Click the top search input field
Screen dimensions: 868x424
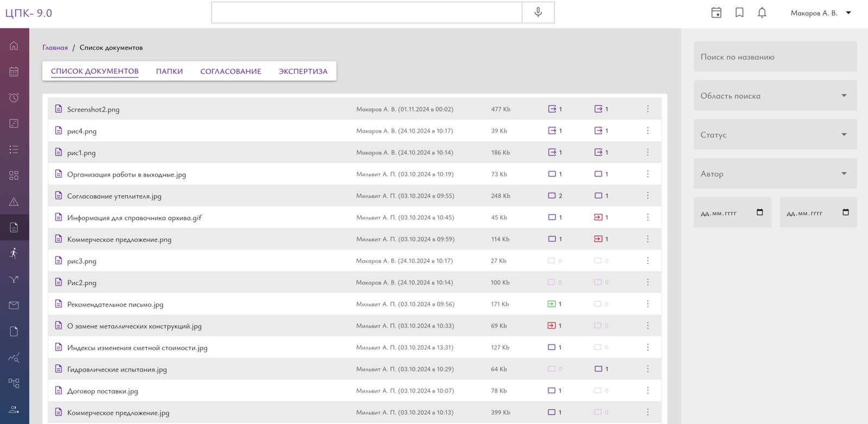click(367, 12)
